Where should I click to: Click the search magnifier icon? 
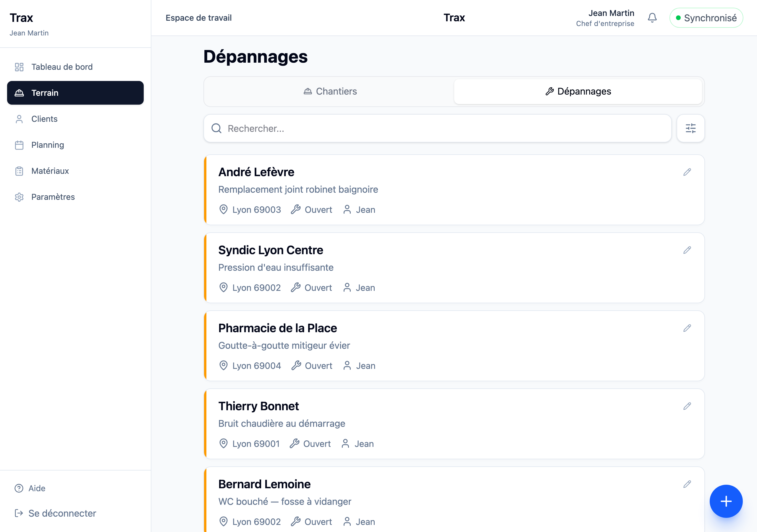click(x=216, y=128)
